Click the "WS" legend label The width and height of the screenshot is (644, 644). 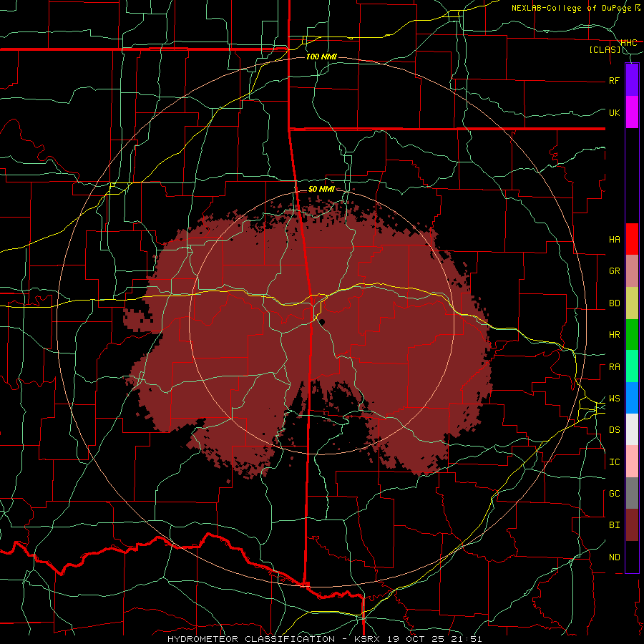614,399
